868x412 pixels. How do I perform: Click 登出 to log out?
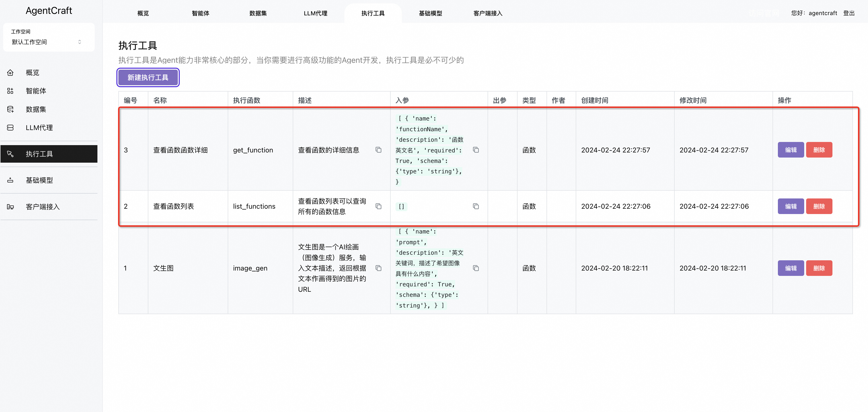[849, 13]
